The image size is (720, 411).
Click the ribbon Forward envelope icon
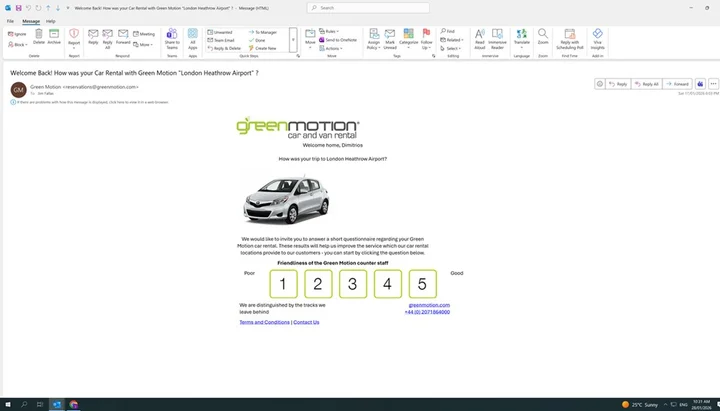pos(123,37)
